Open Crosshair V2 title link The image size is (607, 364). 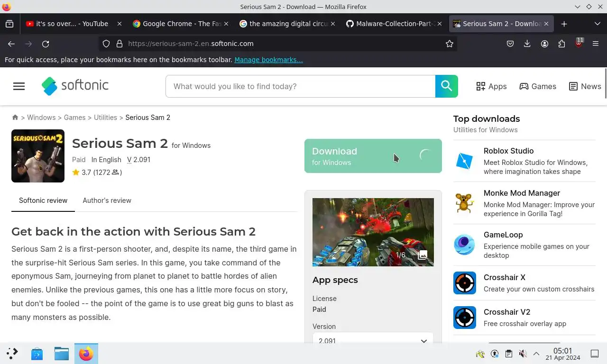(x=507, y=312)
